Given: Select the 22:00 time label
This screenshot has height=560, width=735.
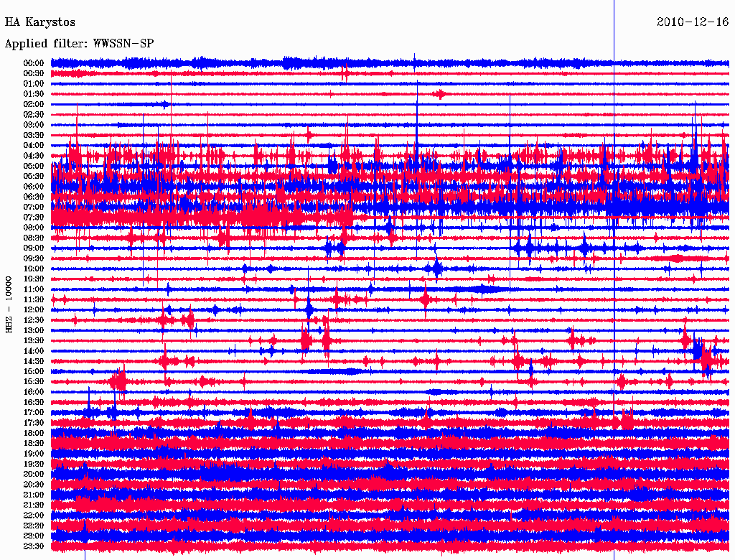Looking at the screenshot, I should tap(33, 515).
